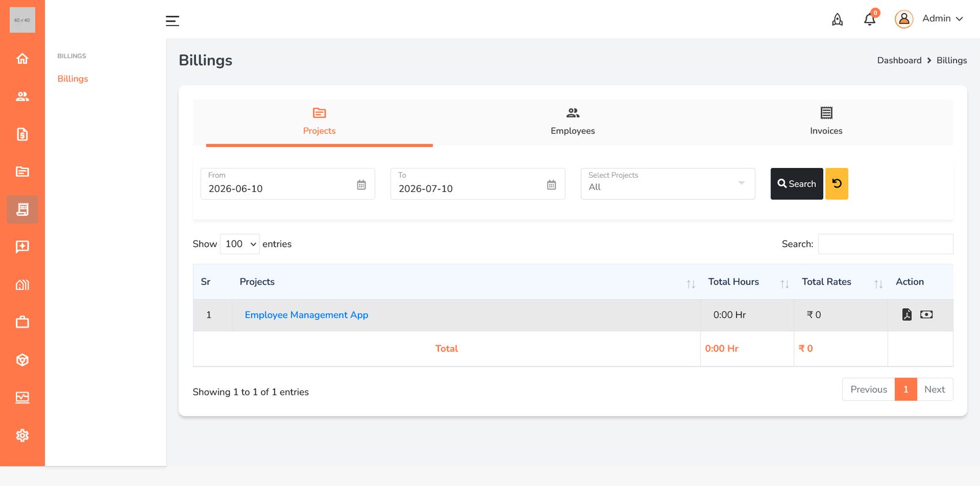Switch to the Employees tab

coord(573,122)
